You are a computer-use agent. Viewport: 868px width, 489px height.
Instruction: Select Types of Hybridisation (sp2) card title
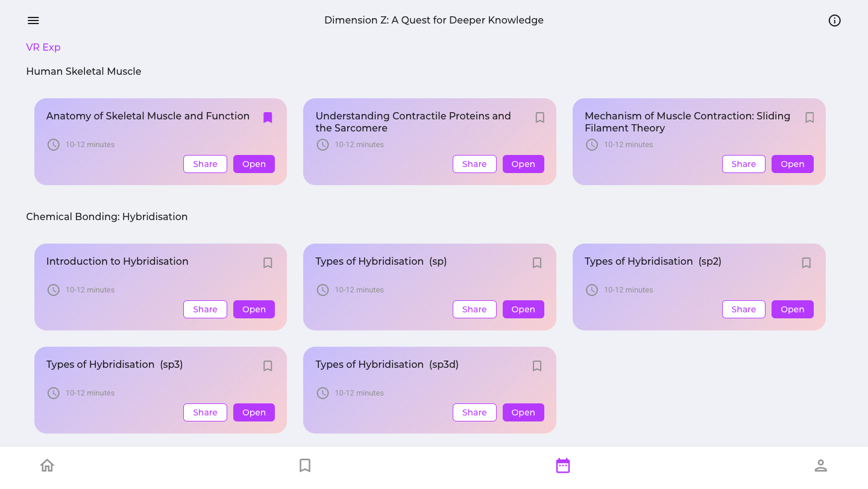point(653,261)
